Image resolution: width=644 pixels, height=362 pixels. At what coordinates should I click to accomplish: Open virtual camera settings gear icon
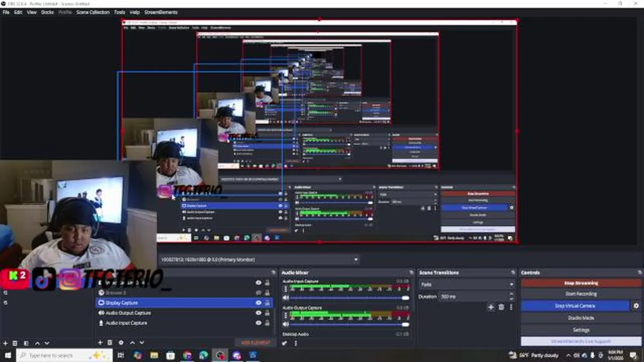pos(636,306)
